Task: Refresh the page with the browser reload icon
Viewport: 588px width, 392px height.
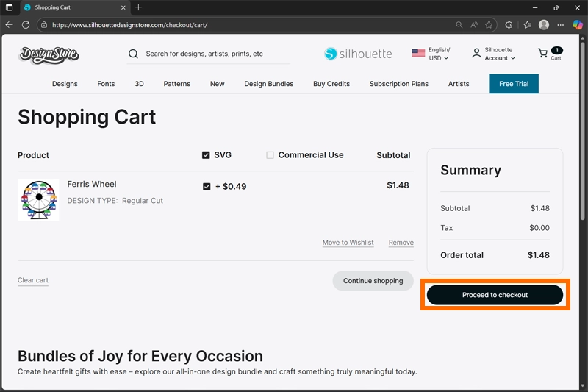Action: click(x=26, y=24)
